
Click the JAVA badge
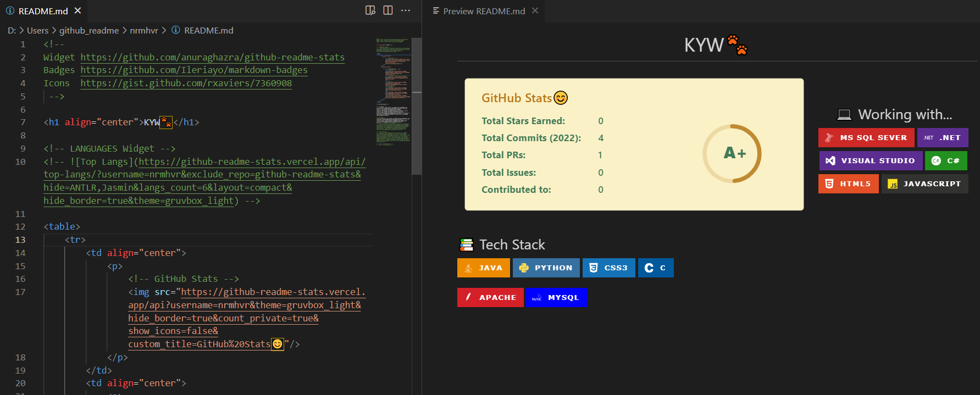tap(484, 268)
